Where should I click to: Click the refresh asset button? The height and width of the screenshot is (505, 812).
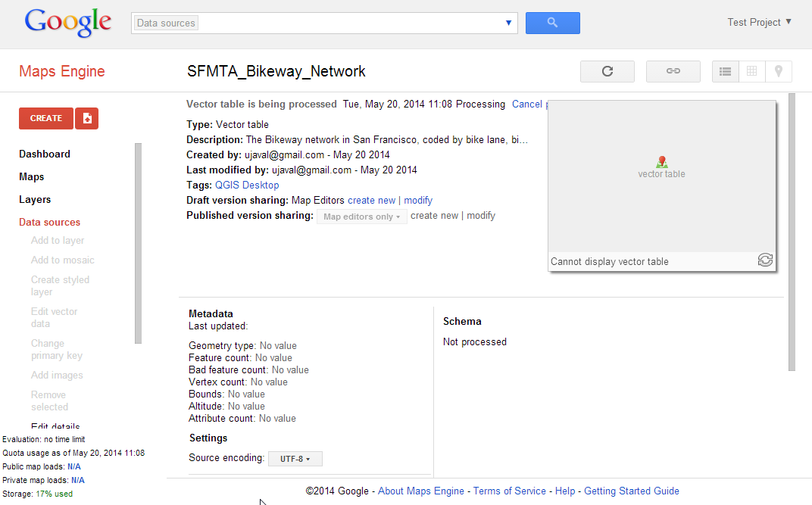tap(607, 71)
